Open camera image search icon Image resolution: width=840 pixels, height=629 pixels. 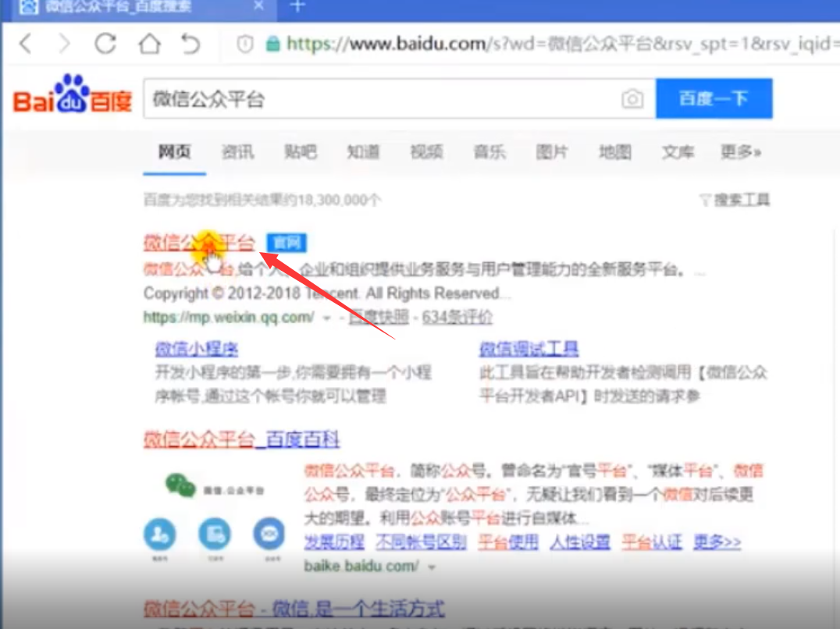(632, 99)
